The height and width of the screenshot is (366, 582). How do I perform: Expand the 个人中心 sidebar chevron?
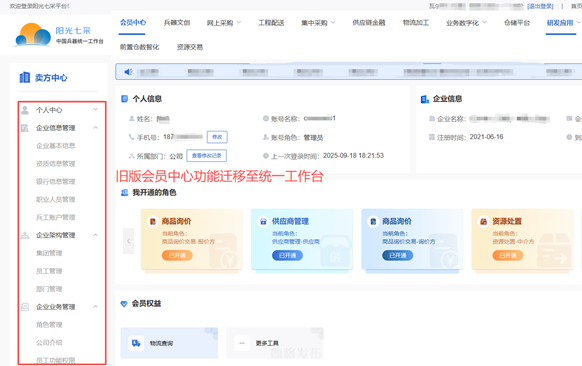(95, 110)
